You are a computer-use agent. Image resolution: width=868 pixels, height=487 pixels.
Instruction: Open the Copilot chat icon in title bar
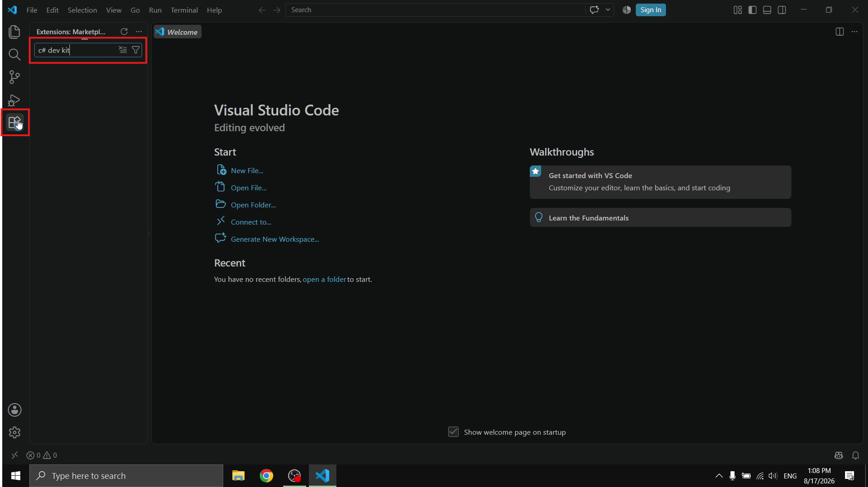tap(594, 10)
